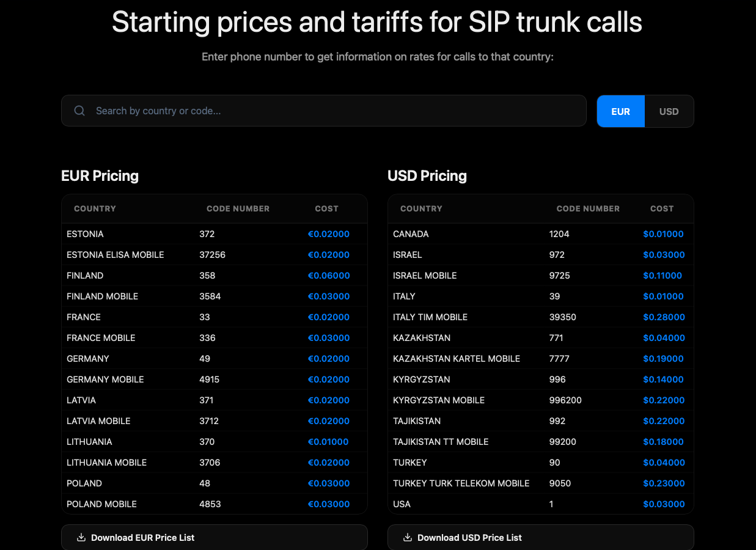Click the magnifying glass search icon

tap(79, 111)
